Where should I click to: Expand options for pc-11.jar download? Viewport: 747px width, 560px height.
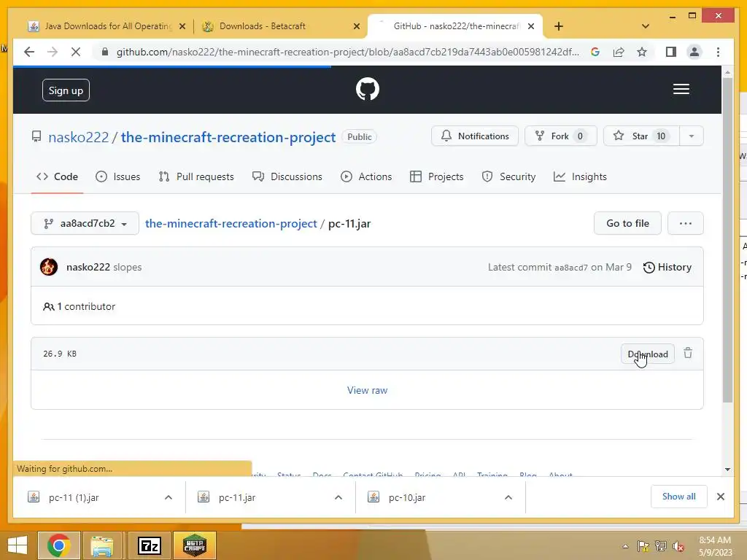(338, 497)
